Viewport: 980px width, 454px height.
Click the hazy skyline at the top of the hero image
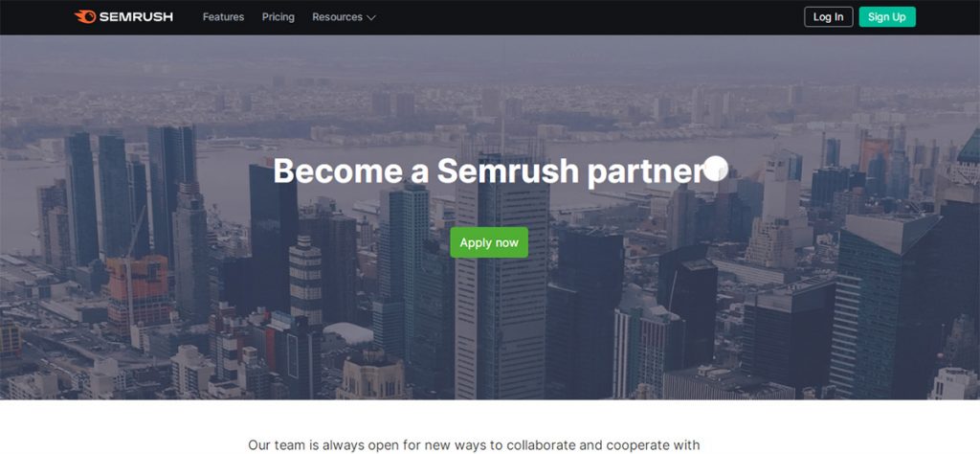pos(490,94)
